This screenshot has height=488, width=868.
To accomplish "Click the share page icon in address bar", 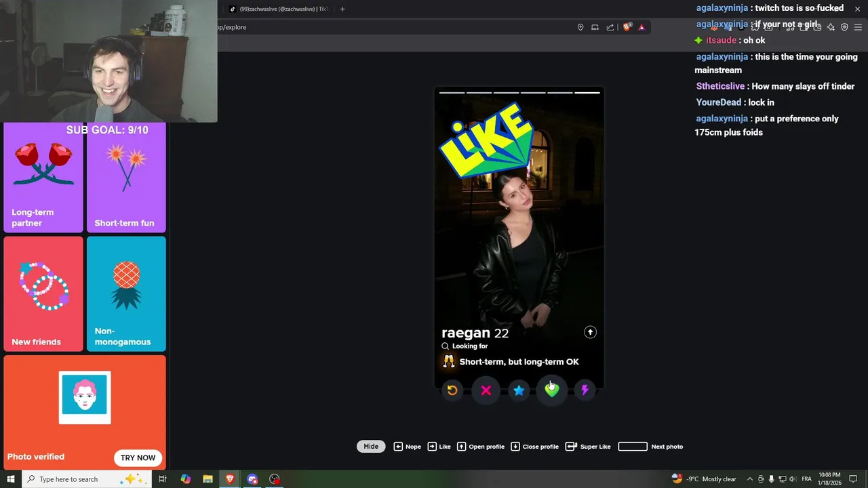I will (610, 27).
